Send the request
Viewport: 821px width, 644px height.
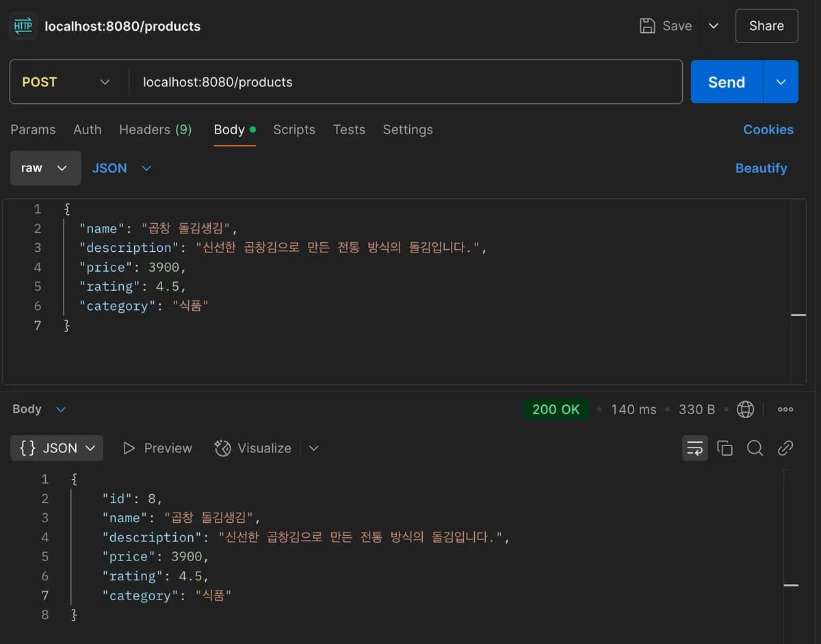pyautogui.click(x=727, y=82)
